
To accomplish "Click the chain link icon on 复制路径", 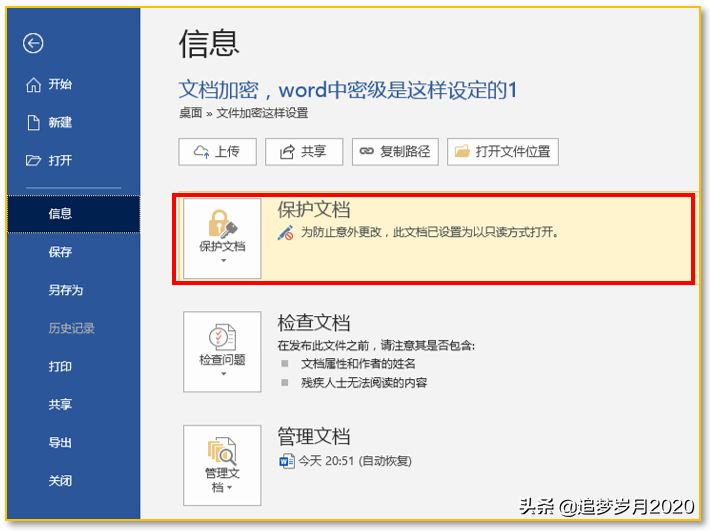I will 366,151.
